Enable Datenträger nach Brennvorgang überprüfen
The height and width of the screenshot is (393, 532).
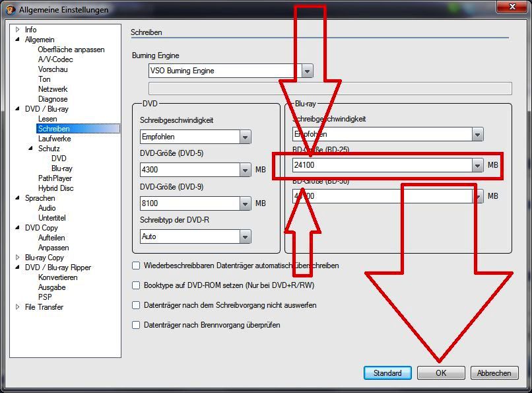(x=136, y=325)
